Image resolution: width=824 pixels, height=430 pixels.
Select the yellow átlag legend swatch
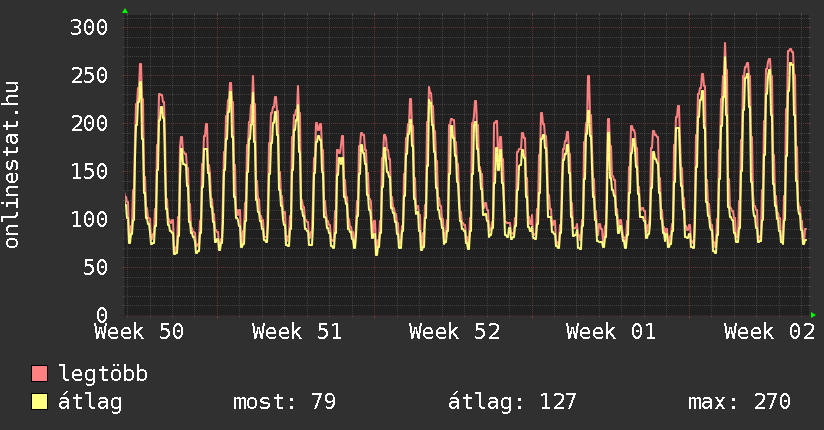click(x=40, y=402)
